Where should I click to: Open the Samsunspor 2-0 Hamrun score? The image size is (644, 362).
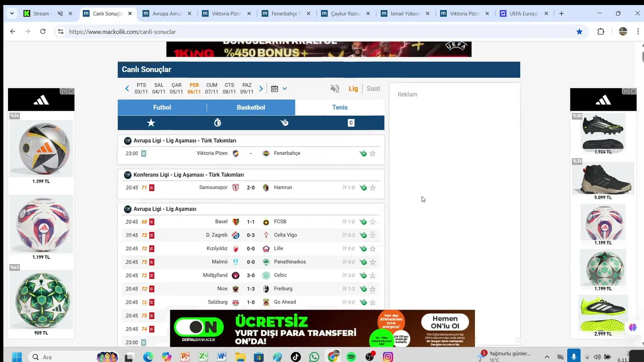click(x=251, y=188)
